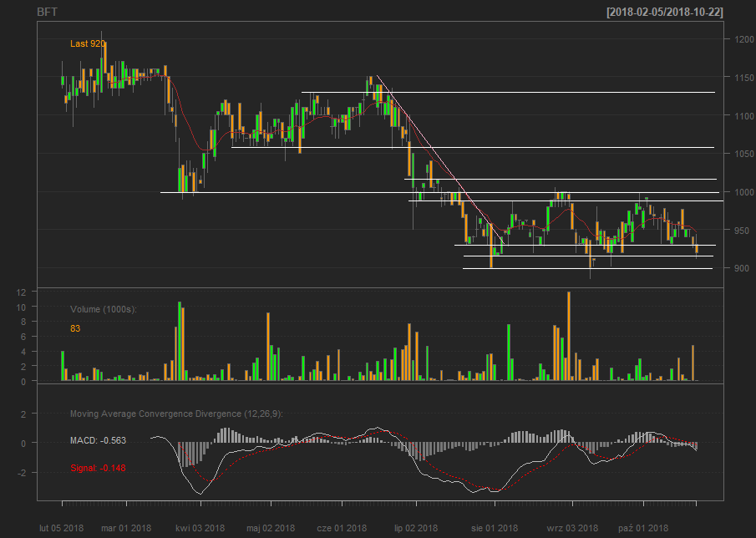This screenshot has width=756, height=538.
Task: Click the 1000 price axis label
Action: pos(744,192)
